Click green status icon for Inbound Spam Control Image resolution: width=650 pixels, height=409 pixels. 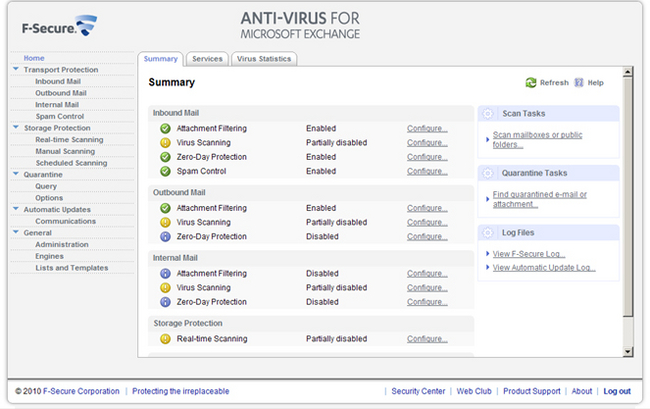165,171
